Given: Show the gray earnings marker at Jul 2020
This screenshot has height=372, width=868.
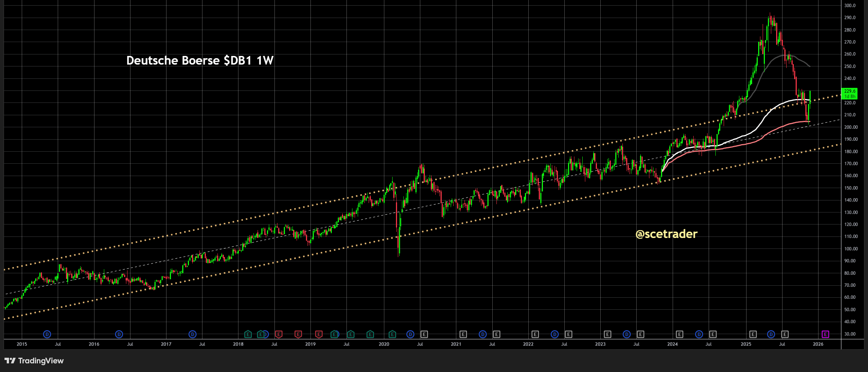Looking at the screenshot, I should click(x=424, y=334).
